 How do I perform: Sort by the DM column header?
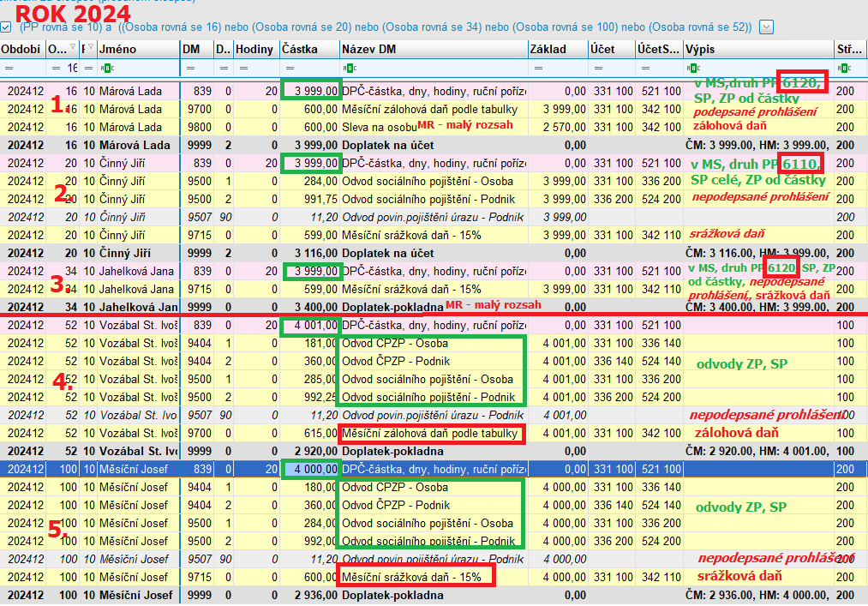[x=197, y=49]
